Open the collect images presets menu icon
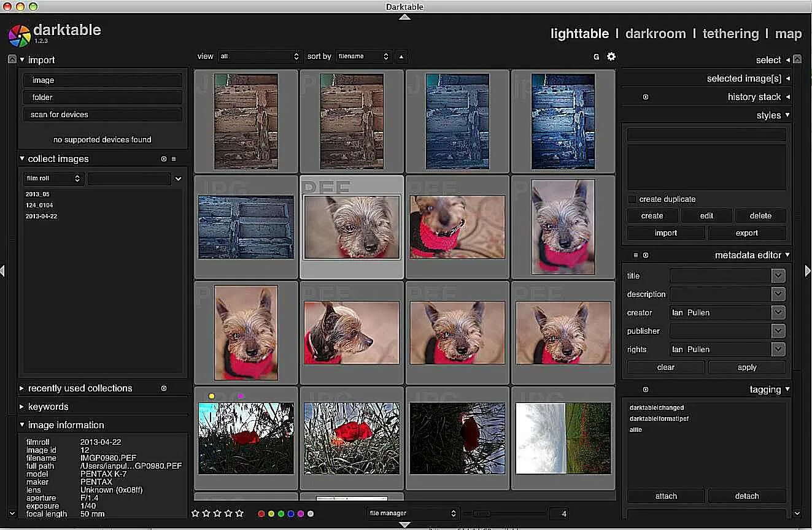The height and width of the screenshot is (530, 812). pyautogui.click(x=174, y=159)
